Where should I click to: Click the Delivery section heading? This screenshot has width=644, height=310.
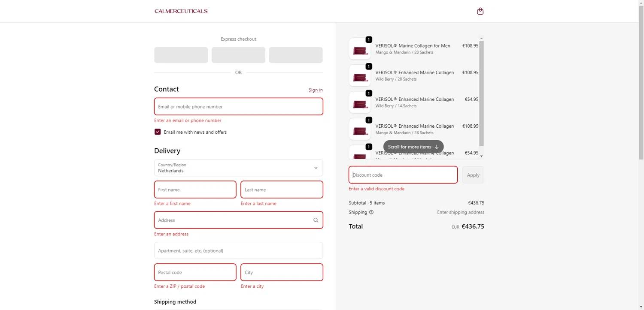167,151
